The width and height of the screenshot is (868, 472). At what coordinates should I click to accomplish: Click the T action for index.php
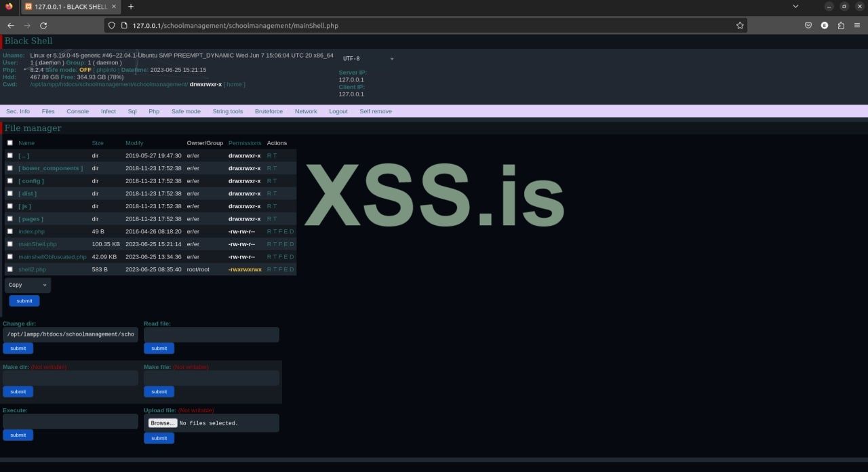pos(275,231)
